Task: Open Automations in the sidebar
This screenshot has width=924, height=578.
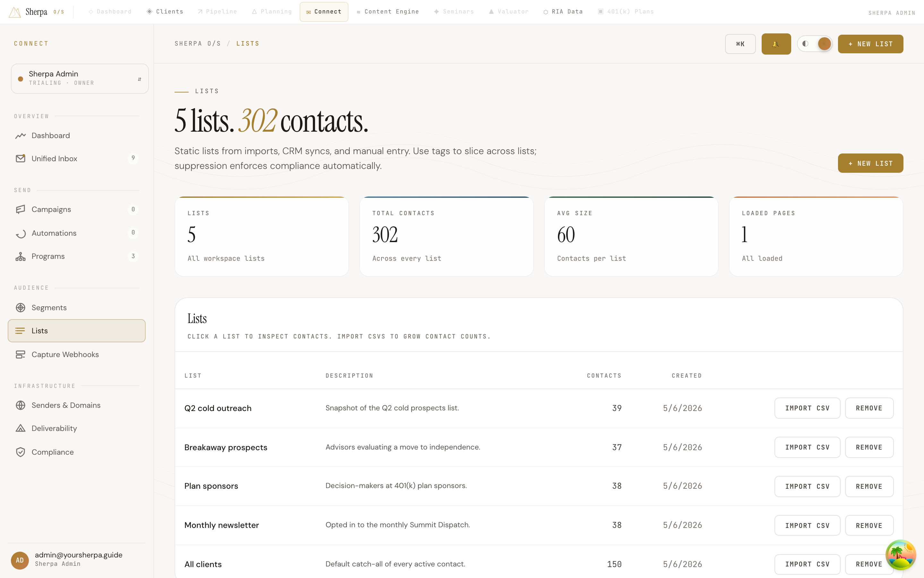Action: click(x=76, y=233)
